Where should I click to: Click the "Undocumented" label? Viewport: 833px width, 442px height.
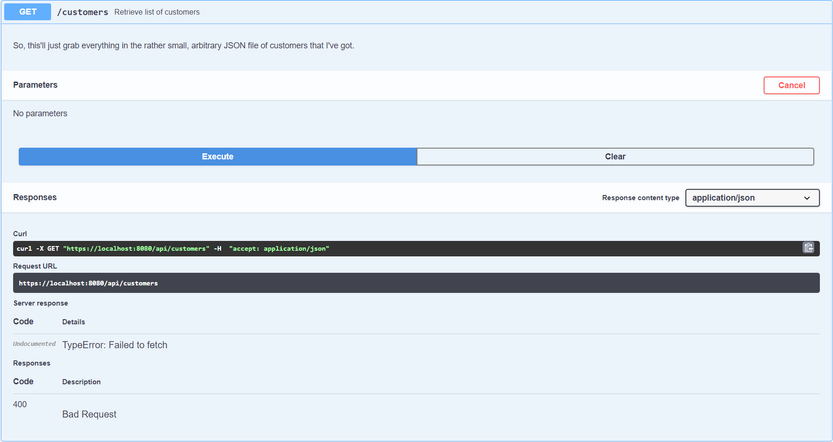tap(34, 344)
